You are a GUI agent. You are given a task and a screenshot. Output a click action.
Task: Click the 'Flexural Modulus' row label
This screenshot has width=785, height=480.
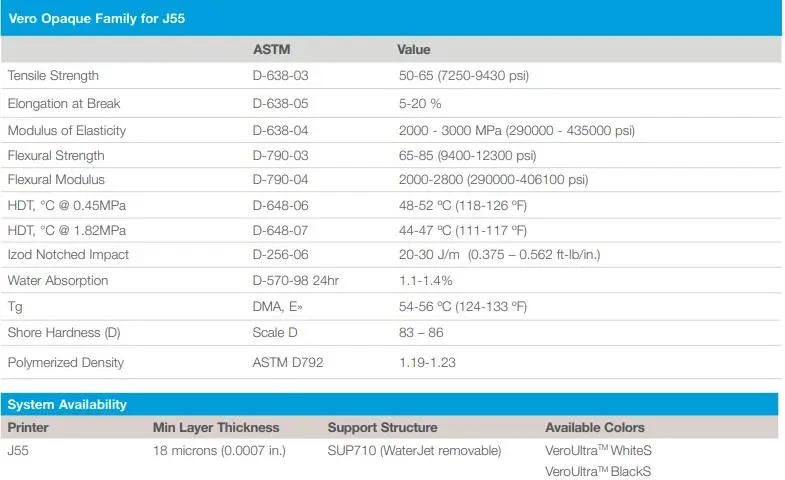[x=56, y=180]
